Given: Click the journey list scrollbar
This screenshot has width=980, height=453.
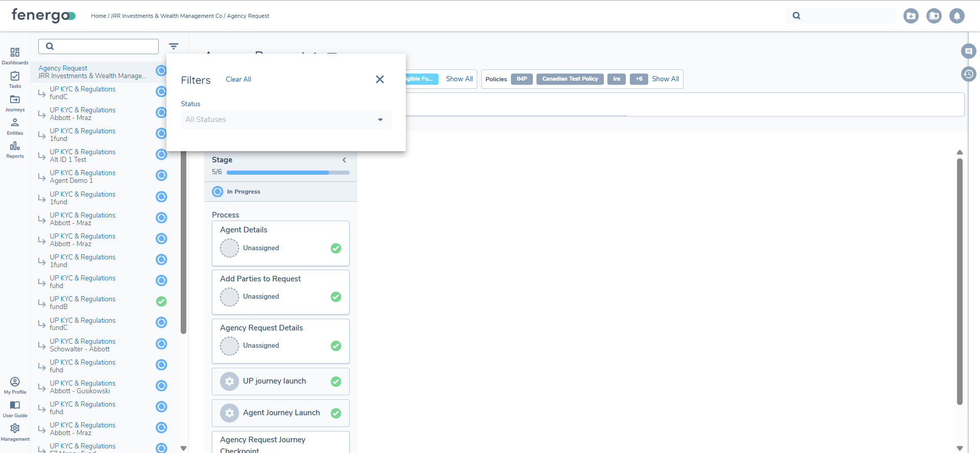Looking at the screenshot, I should pos(183,243).
